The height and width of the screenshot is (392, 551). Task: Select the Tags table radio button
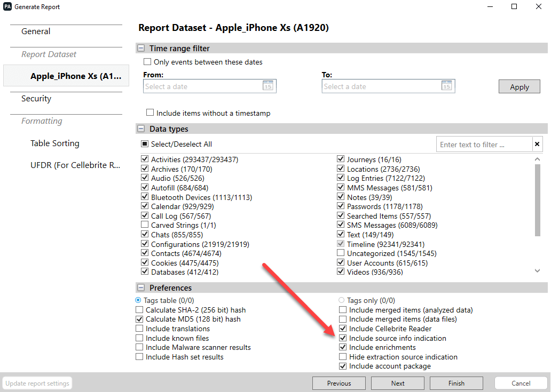139,300
